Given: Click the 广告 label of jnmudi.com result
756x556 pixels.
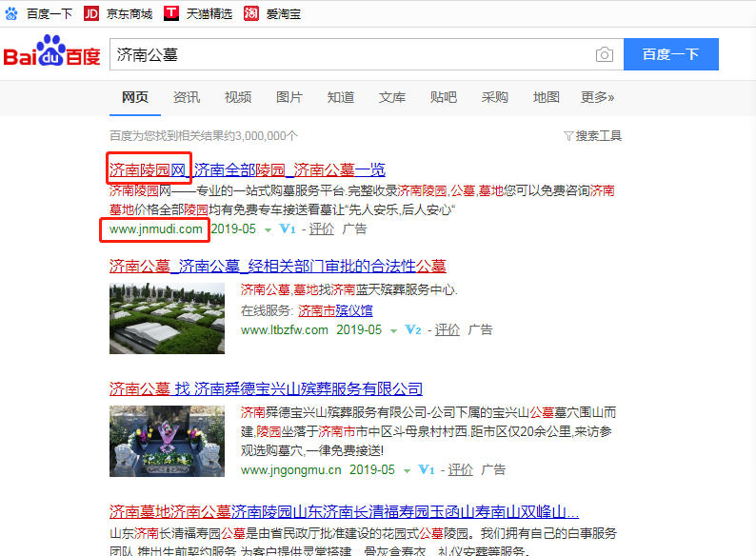Looking at the screenshot, I should (354, 229).
